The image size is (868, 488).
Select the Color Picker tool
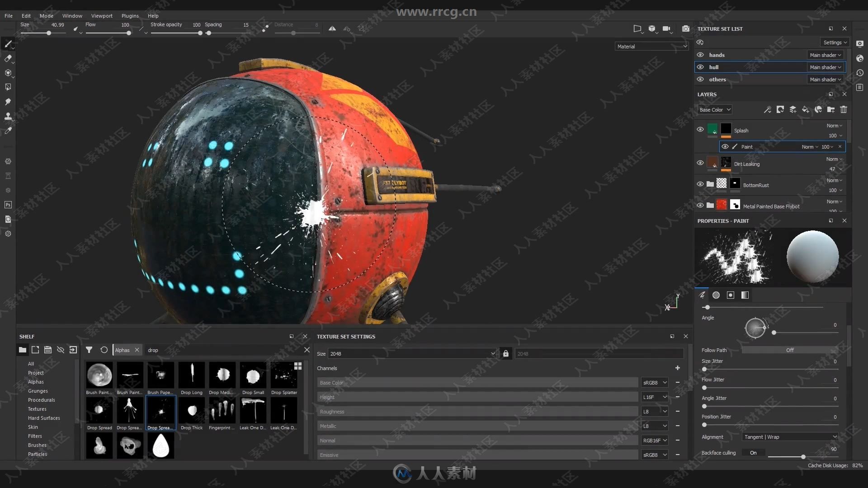pos(8,131)
